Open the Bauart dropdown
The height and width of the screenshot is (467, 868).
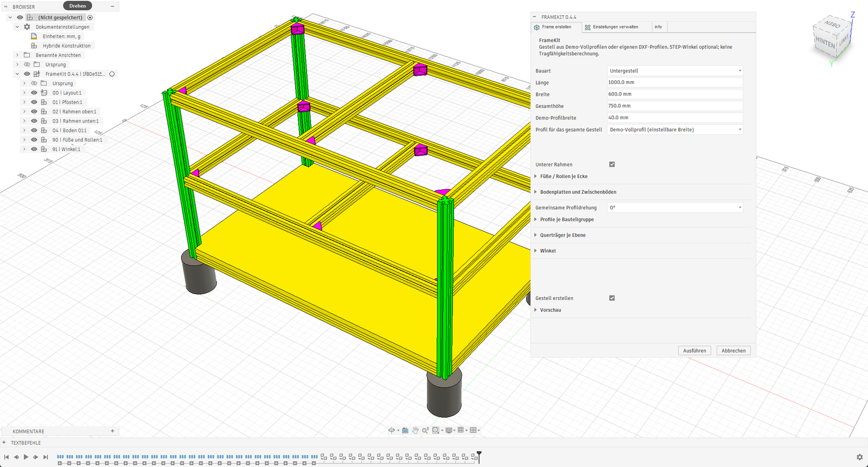coord(675,71)
